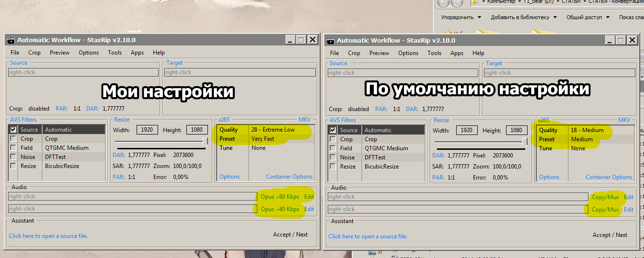
Task: Click open source file link in left window
Action: [48, 236]
